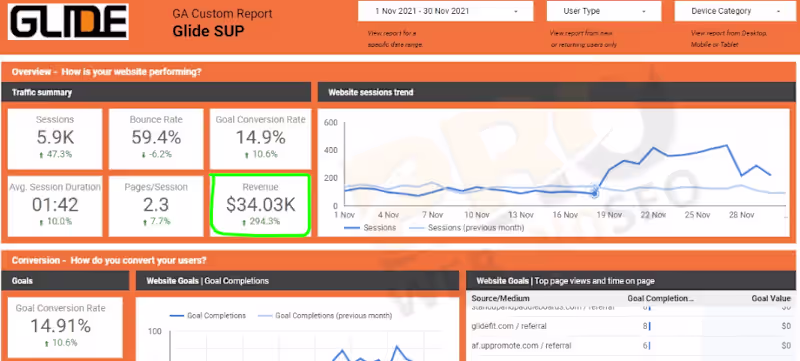This screenshot has width=800, height=361.
Task: Click the Goal Conversion Rate 14.91% card
Action: 65,327
